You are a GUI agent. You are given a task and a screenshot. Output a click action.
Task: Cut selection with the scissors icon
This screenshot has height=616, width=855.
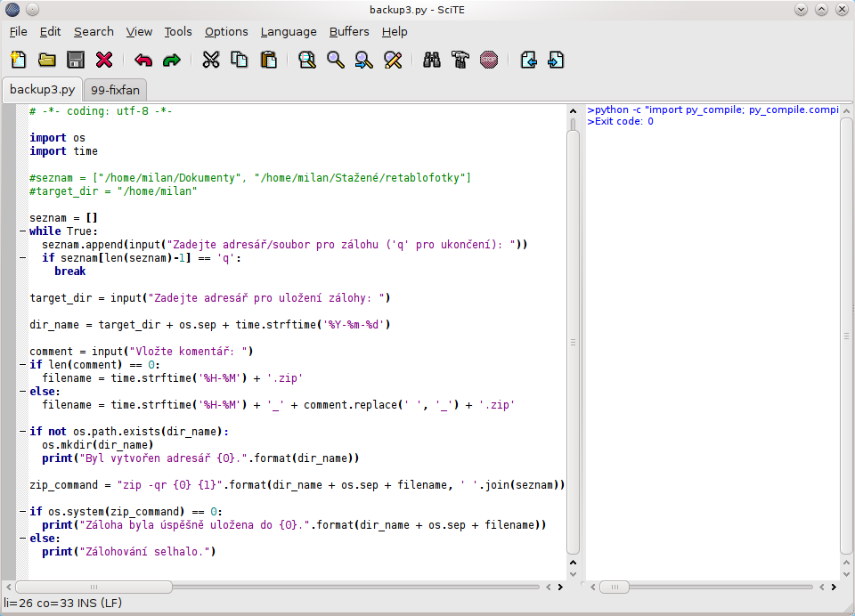211,60
